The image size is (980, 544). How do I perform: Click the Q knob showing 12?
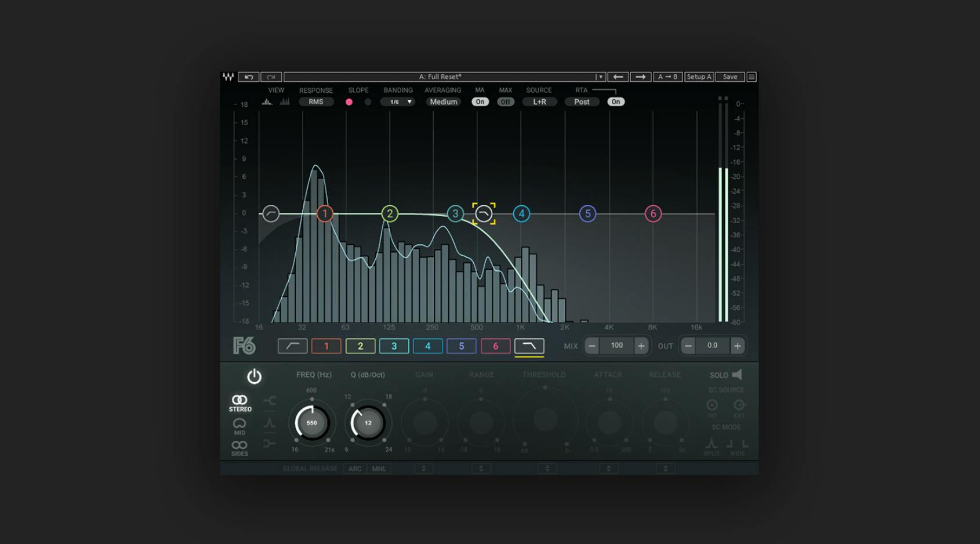[x=368, y=423]
